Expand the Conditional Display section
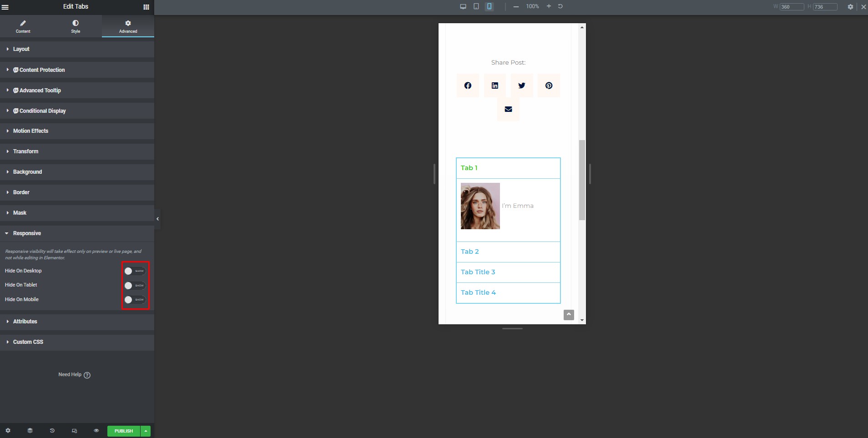 (77, 111)
